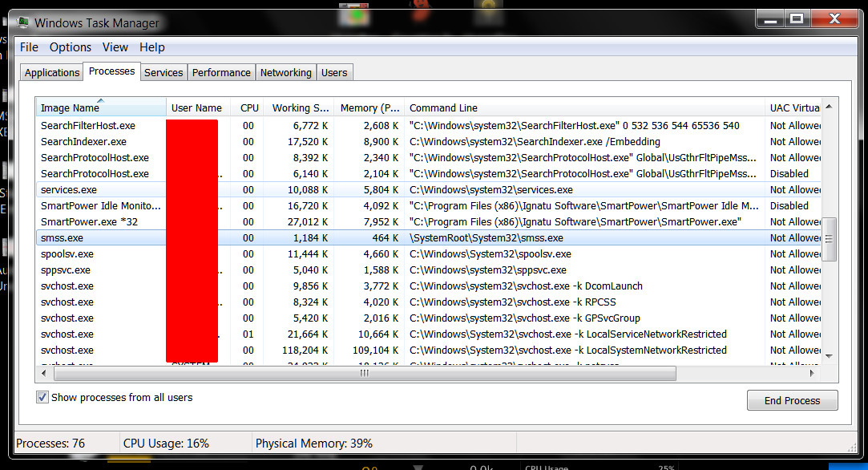Close the Windows Task Manager window

pos(835,19)
